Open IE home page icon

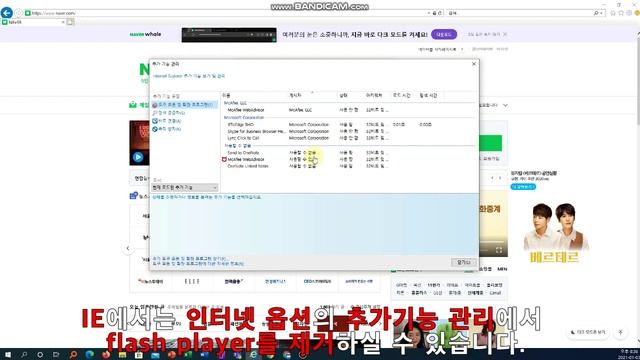pyautogui.click(x=613, y=13)
